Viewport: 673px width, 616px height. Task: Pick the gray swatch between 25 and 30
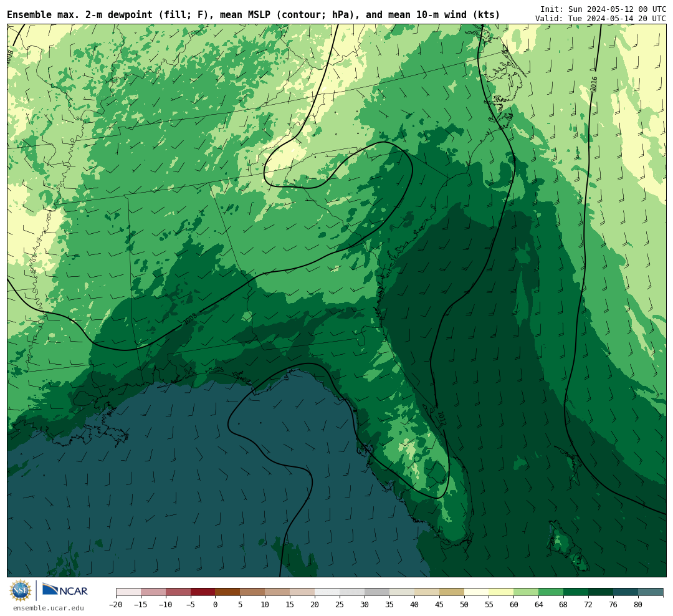352,592
